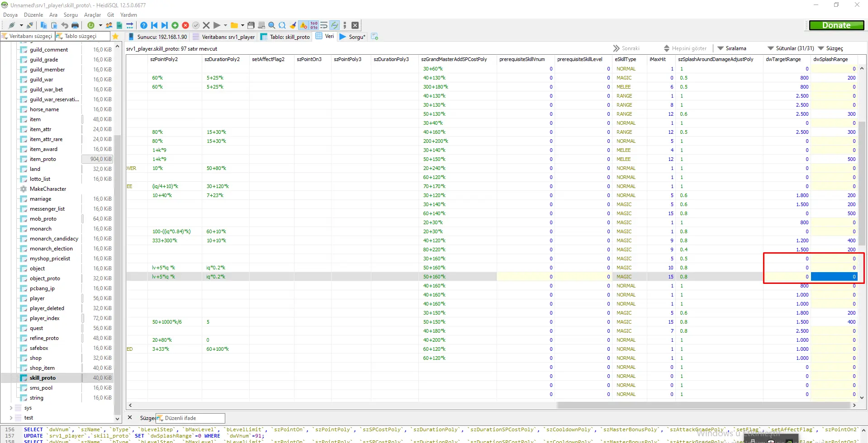Screen dimensions: 868x443
Task: Open the find text search icon
Action: point(272,25)
